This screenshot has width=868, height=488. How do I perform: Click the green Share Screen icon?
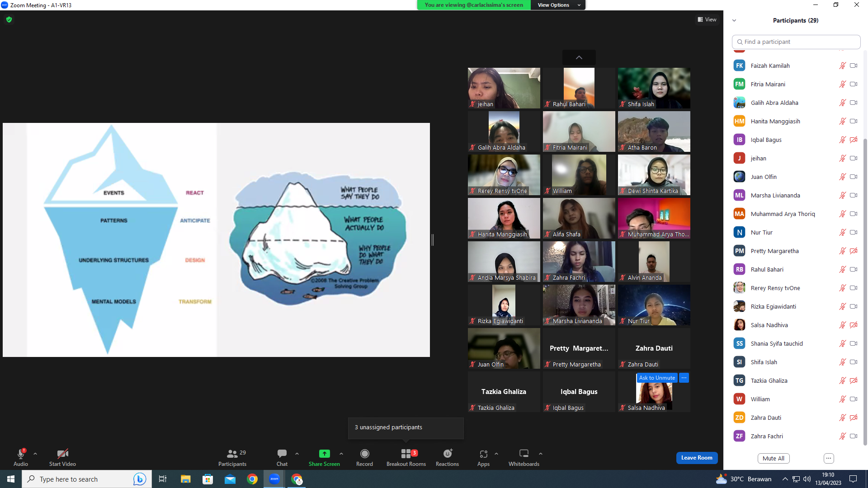324,454
